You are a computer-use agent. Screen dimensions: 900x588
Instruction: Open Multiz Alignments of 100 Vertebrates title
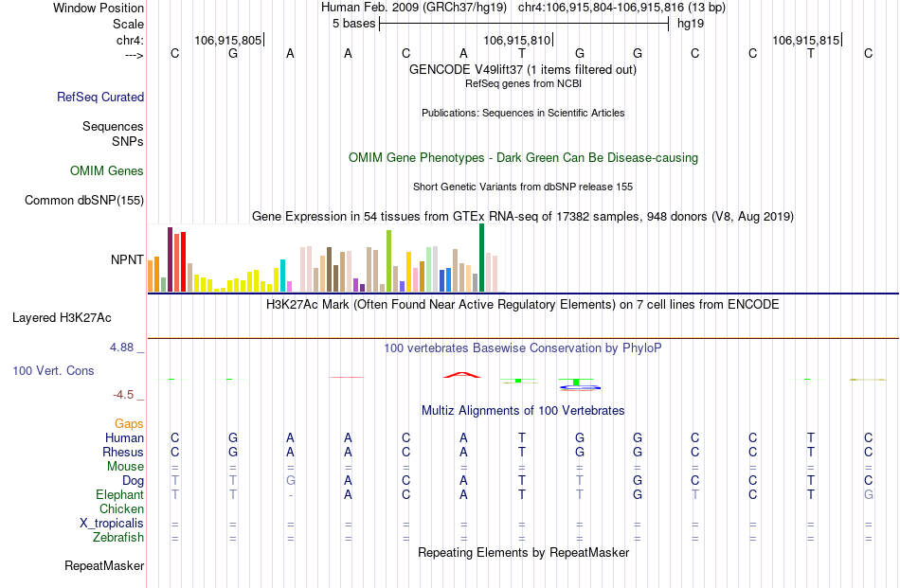coord(523,411)
